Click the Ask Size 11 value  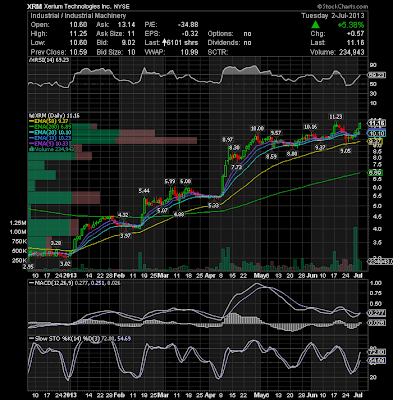(x=131, y=34)
